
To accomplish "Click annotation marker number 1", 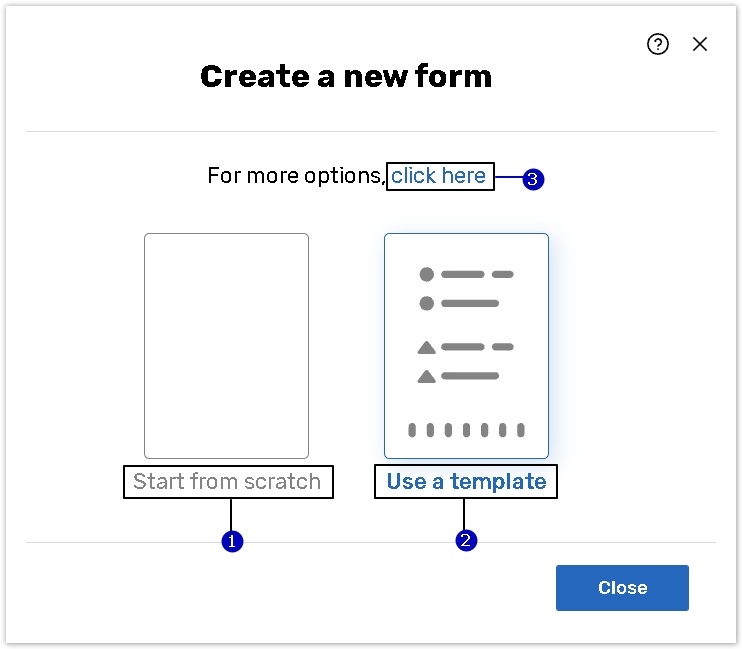I will [232, 541].
